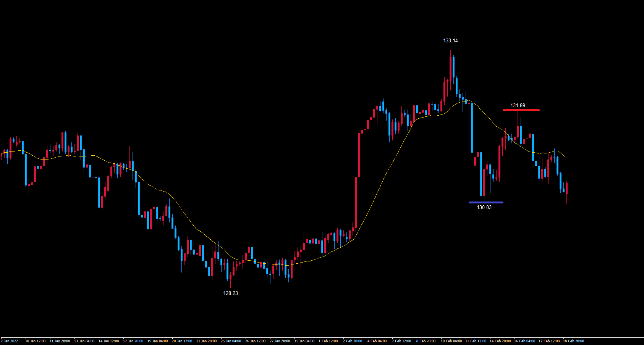Click the 128.23 low price label
The image size is (644, 345).
[x=230, y=293]
